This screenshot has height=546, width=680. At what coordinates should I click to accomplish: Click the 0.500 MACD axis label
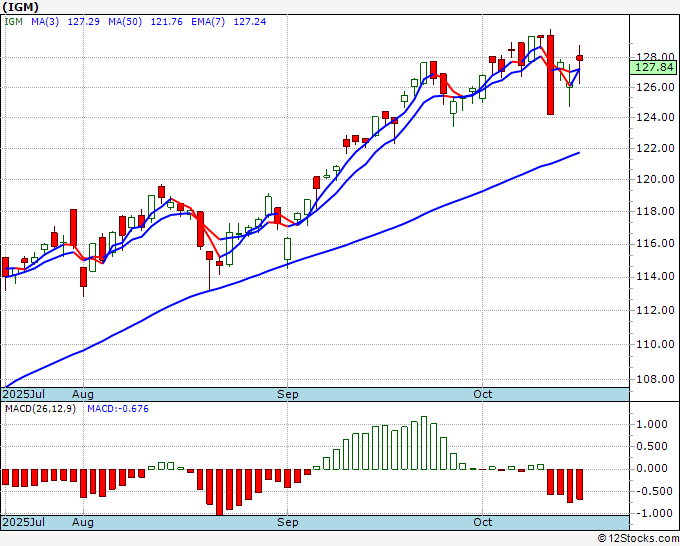coord(653,446)
